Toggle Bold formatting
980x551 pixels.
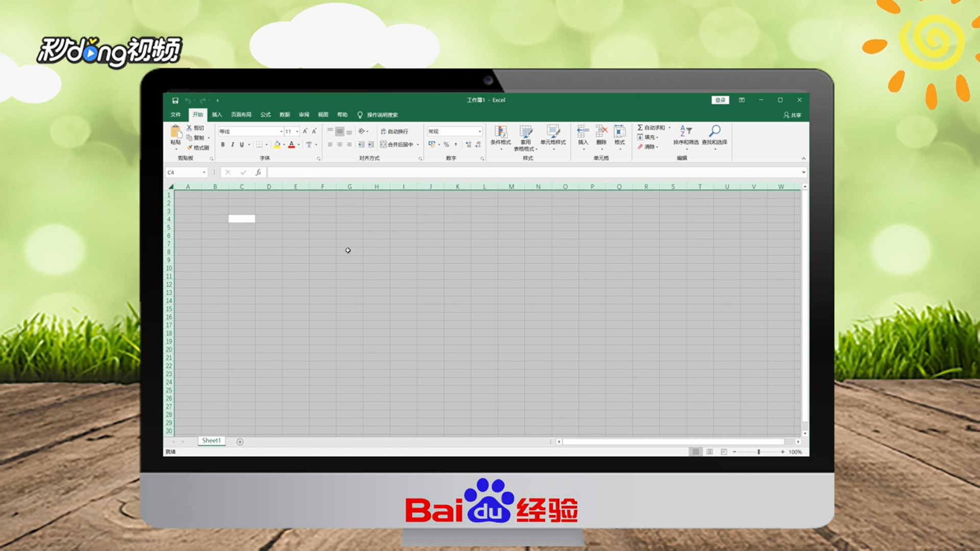pos(223,145)
